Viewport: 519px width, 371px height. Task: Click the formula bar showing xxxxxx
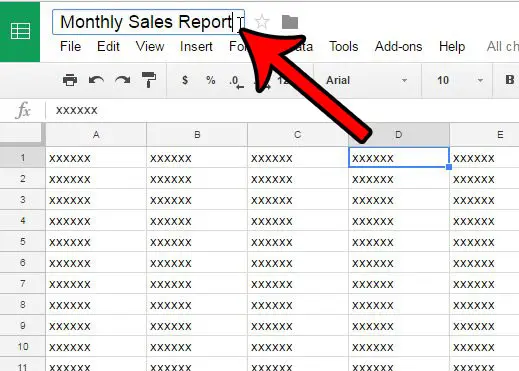pyautogui.click(x=282, y=110)
